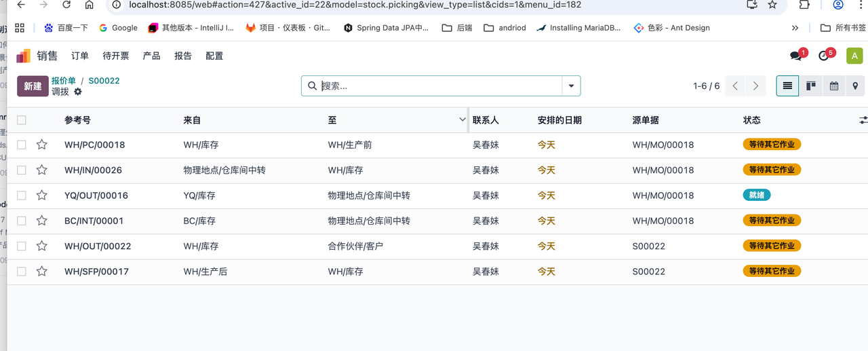Star the WH/OUT/00022 record
The height and width of the screenshot is (351, 868).
42,246
